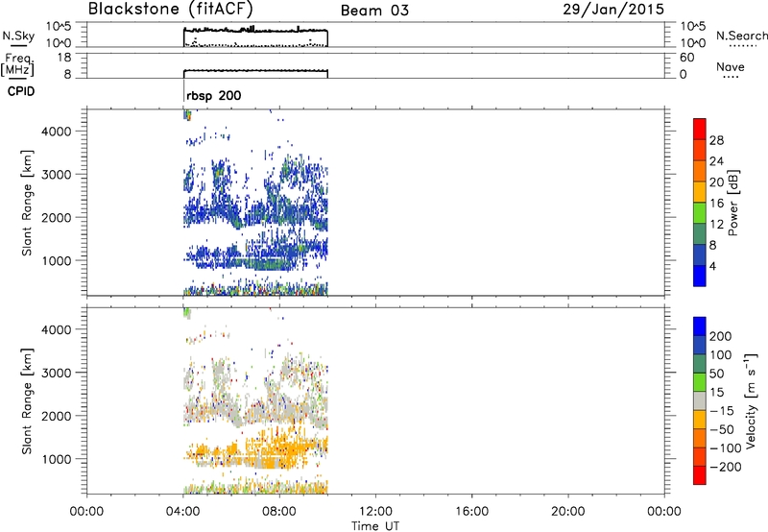Click the '04:00' time axis label
Image resolution: width=768 pixels, height=532 pixels.
click(x=182, y=512)
